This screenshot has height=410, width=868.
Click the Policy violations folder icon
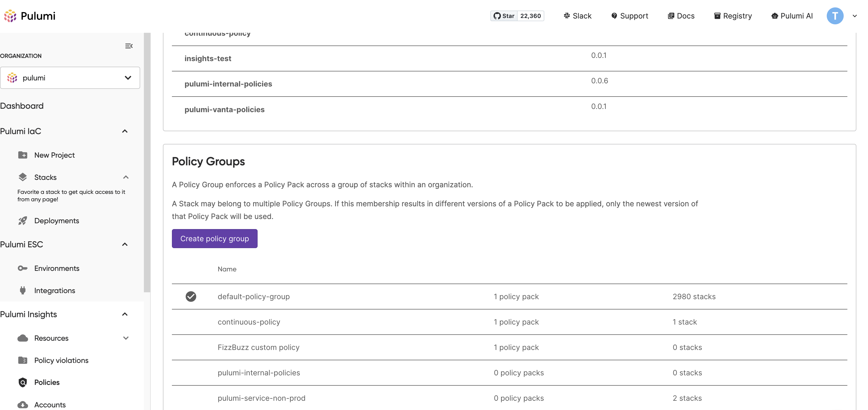[x=22, y=360]
